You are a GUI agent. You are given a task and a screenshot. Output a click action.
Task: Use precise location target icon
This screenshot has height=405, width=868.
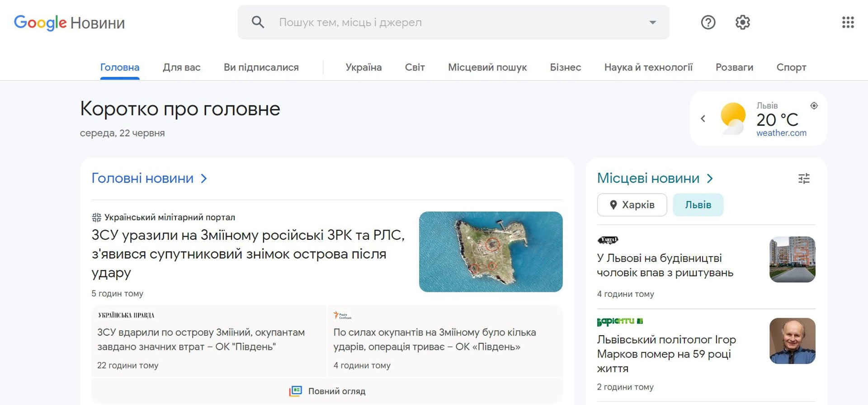point(814,105)
